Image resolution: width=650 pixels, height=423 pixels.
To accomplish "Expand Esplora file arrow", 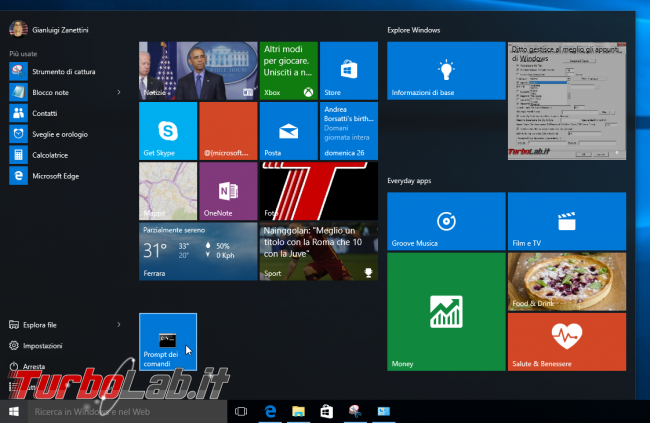I will pyautogui.click(x=119, y=325).
